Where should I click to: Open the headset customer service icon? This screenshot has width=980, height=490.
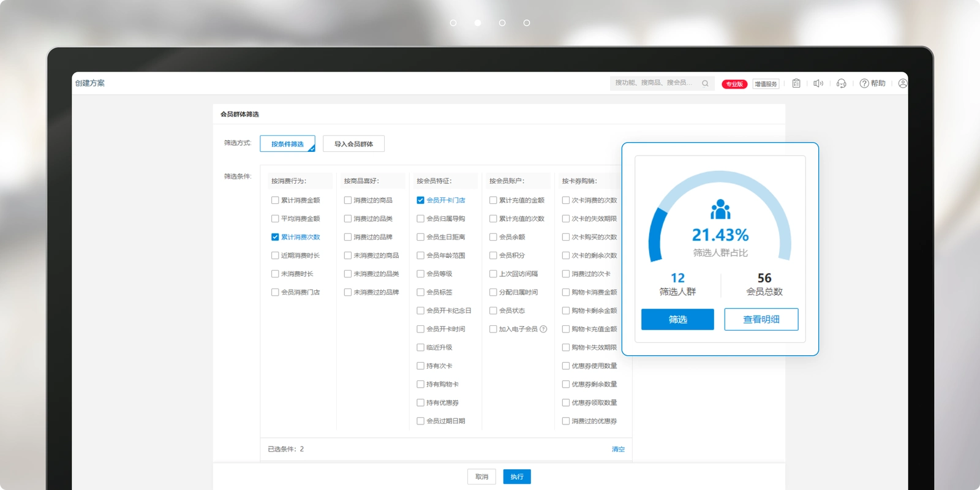[842, 83]
